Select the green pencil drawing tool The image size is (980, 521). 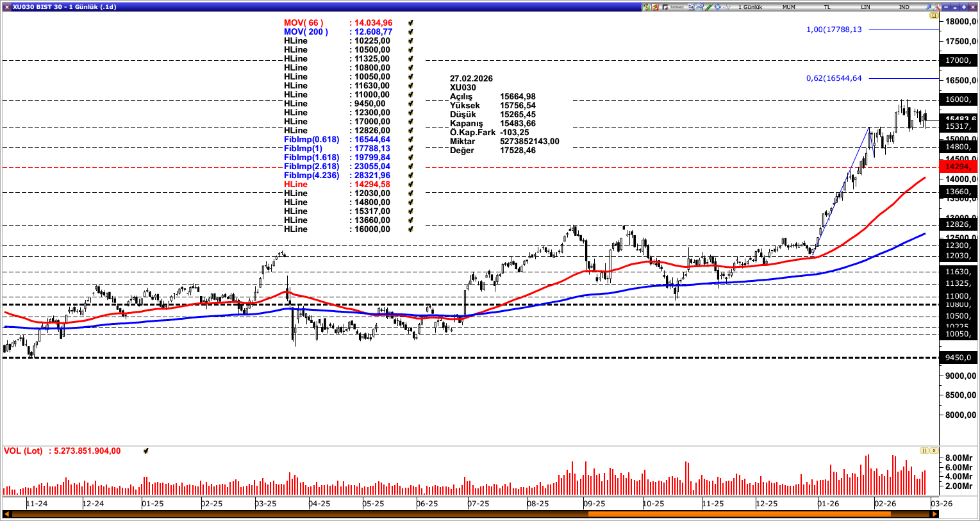point(709,5)
